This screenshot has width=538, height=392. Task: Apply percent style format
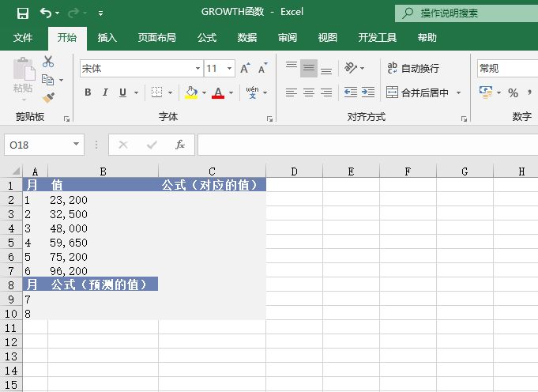[x=513, y=93]
